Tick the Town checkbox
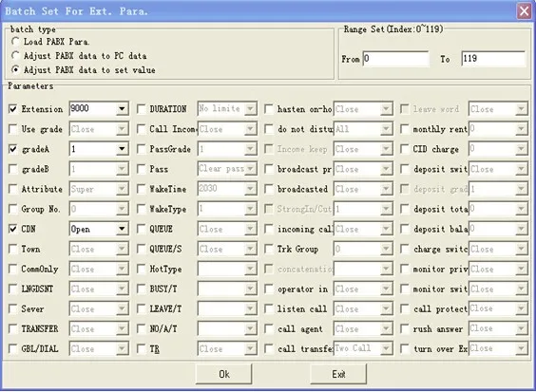Screen dimensions: 536x392 13,249
